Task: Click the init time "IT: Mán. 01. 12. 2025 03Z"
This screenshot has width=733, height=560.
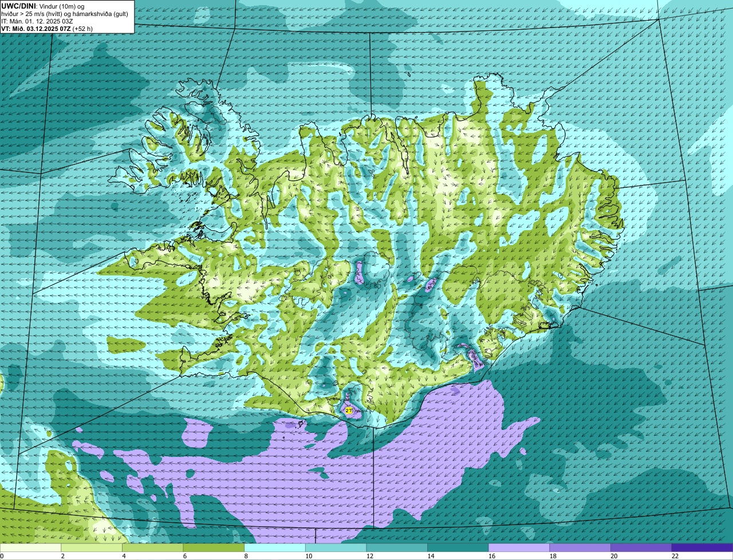Action: click(37, 21)
